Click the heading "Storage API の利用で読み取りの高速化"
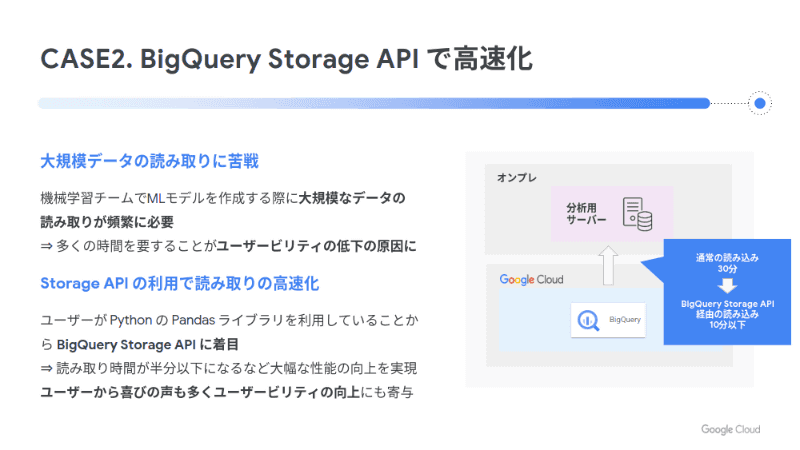 [x=179, y=284]
